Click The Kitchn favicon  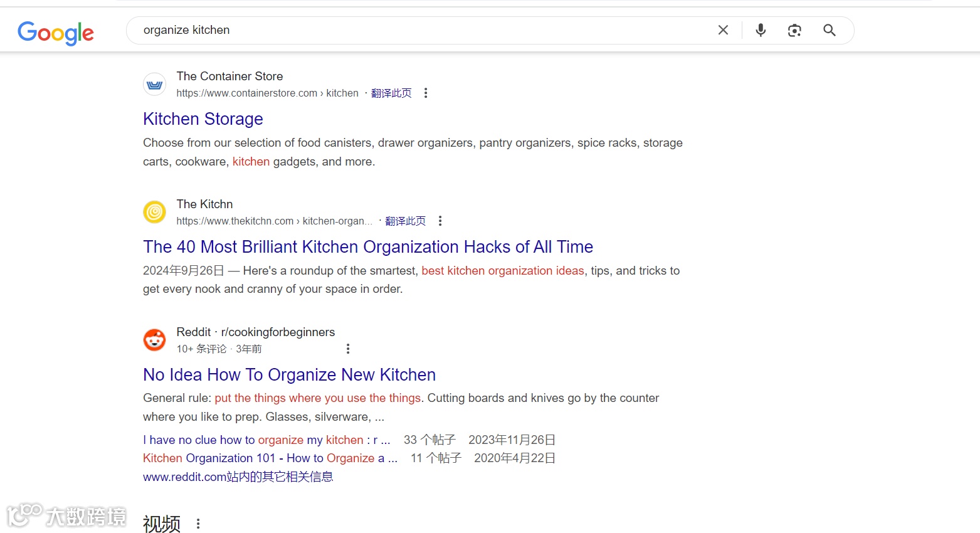pyautogui.click(x=154, y=212)
